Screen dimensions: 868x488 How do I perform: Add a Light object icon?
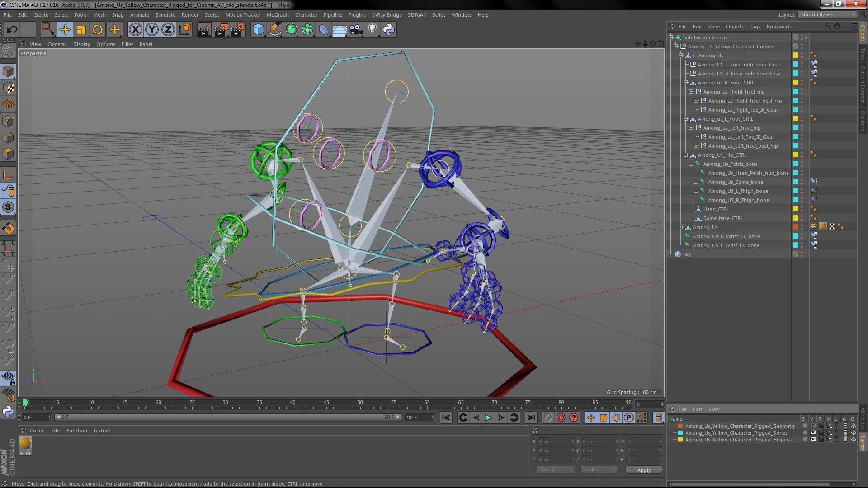372,30
